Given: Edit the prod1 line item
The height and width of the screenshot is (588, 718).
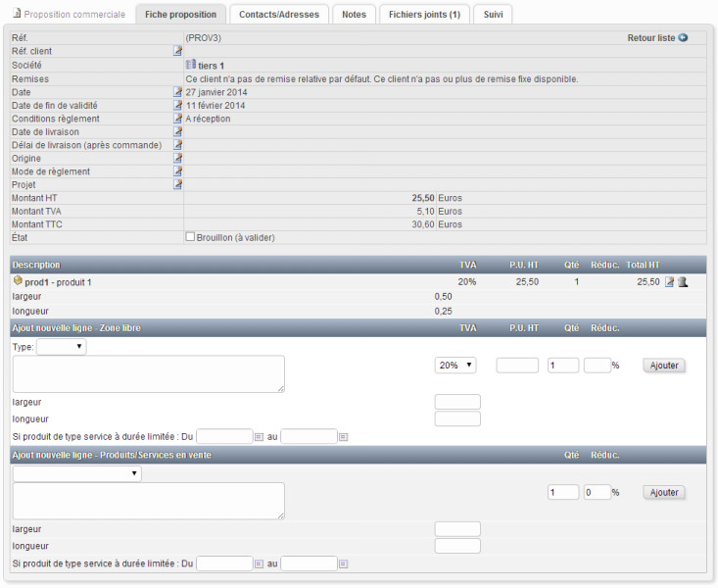Looking at the screenshot, I should pos(669,282).
